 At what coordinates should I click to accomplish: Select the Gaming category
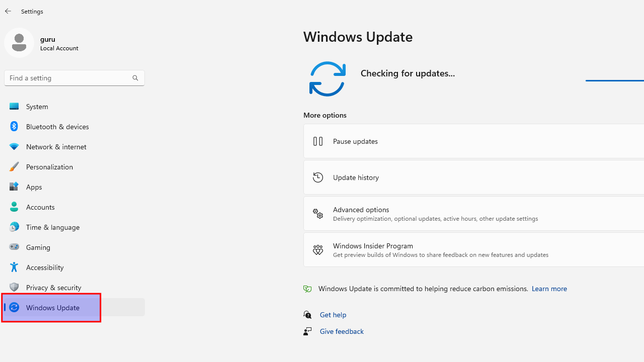coord(74,247)
